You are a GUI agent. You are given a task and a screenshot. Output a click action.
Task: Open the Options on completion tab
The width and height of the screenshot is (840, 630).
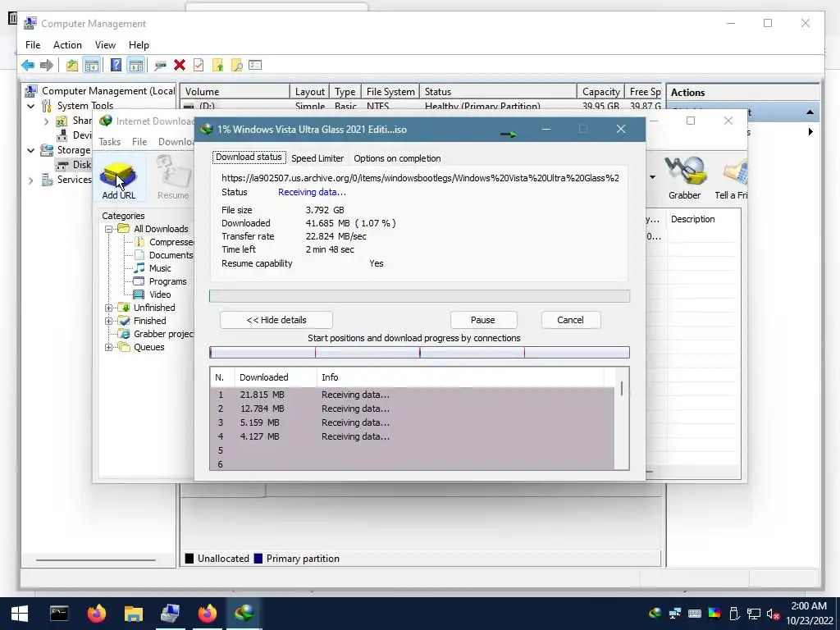397,158
